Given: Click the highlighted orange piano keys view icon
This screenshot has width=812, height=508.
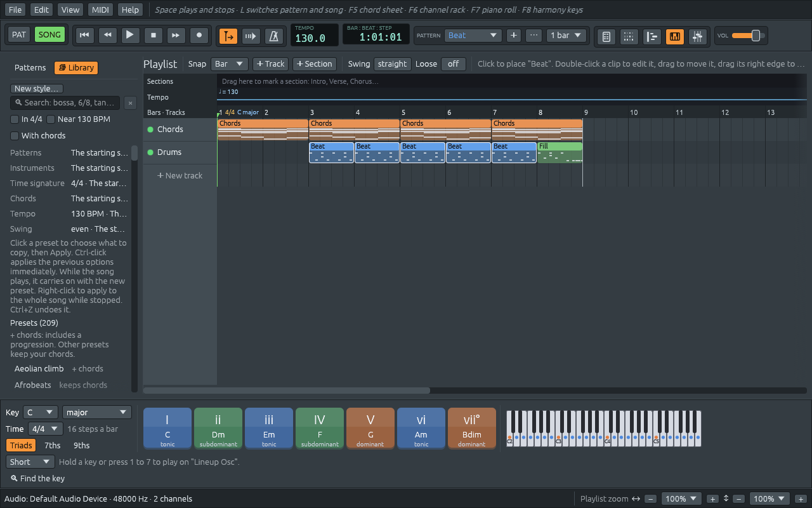Looking at the screenshot, I should (x=674, y=36).
